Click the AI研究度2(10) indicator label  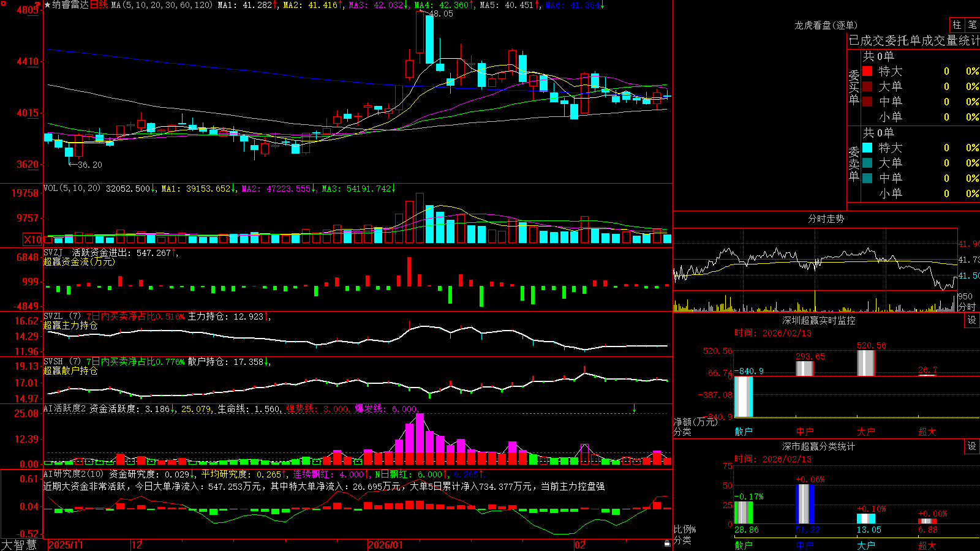pyautogui.click(x=73, y=474)
